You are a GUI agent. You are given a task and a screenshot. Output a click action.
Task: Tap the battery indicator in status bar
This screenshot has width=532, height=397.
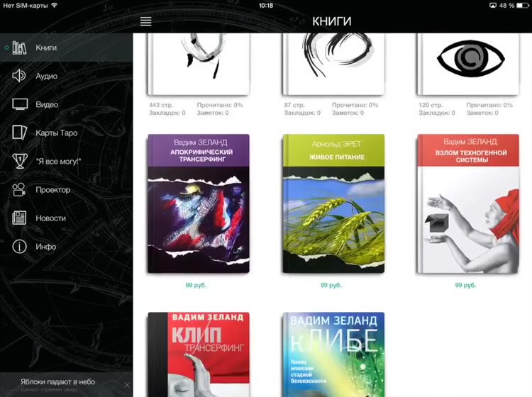522,6
